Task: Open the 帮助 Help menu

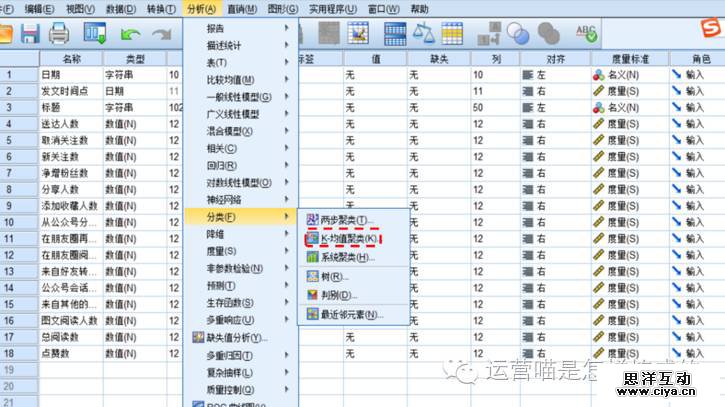Action: [x=419, y=9]
